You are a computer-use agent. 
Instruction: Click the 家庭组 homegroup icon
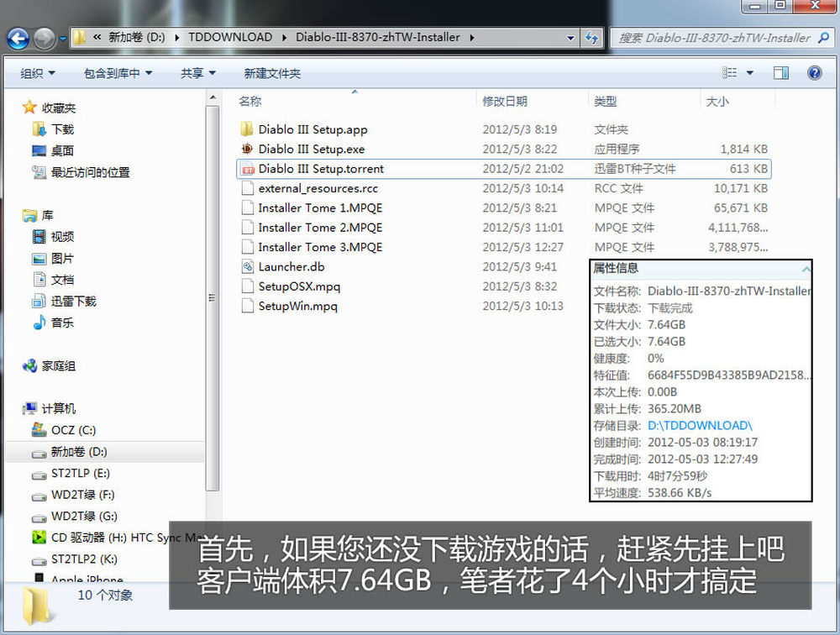[29, 366]
